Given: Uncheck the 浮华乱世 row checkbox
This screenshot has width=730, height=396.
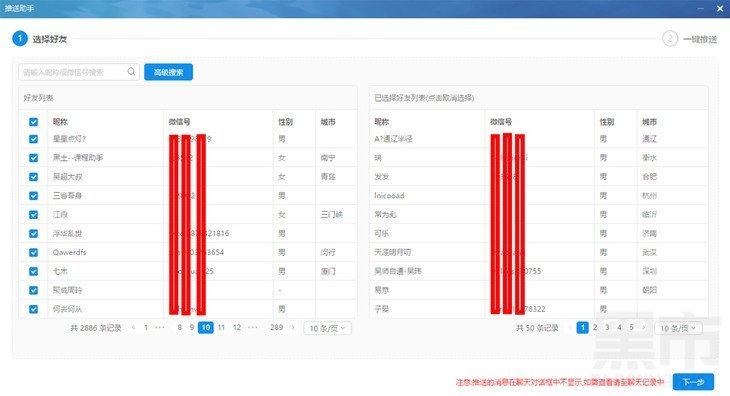Looking at the screenshot, I should pos(34,233).
